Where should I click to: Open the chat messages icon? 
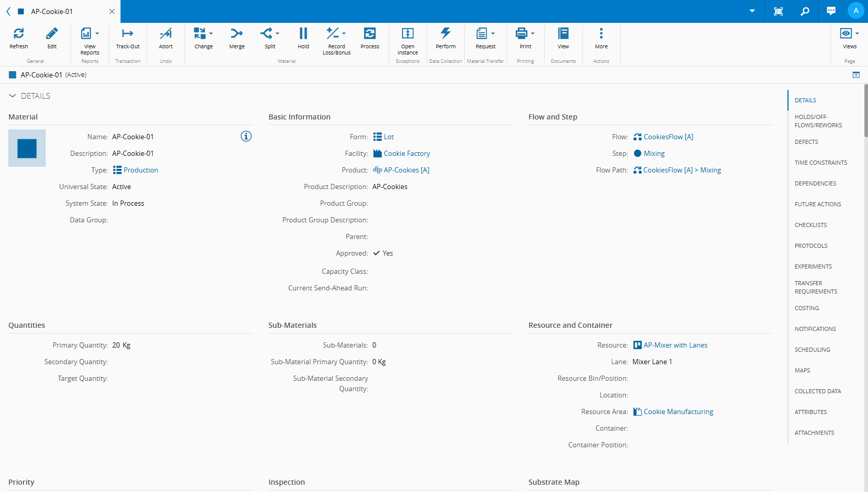(831, 11)
